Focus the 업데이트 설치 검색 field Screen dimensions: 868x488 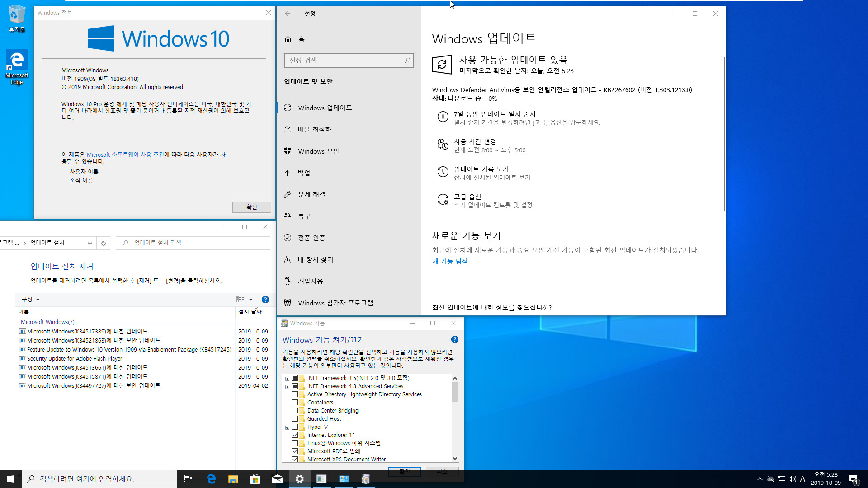193,243
